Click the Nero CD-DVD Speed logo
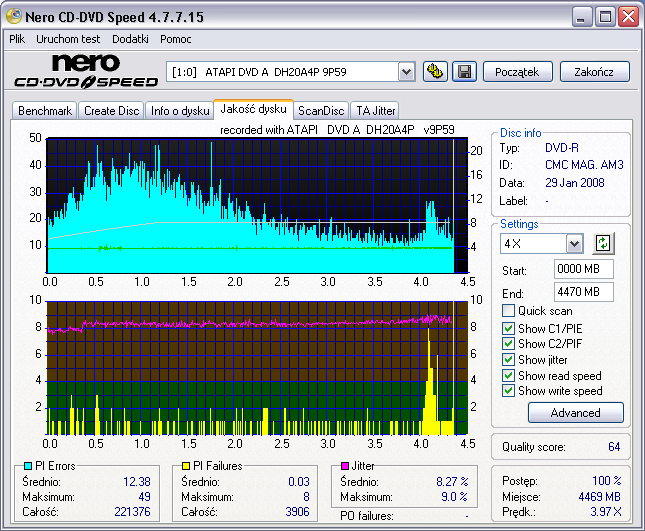 tap(86, 71)
